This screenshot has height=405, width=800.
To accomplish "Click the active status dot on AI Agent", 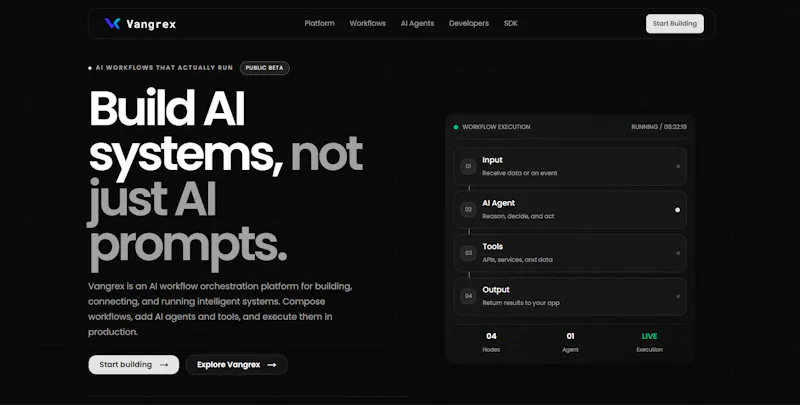I will tap(678, 210).
